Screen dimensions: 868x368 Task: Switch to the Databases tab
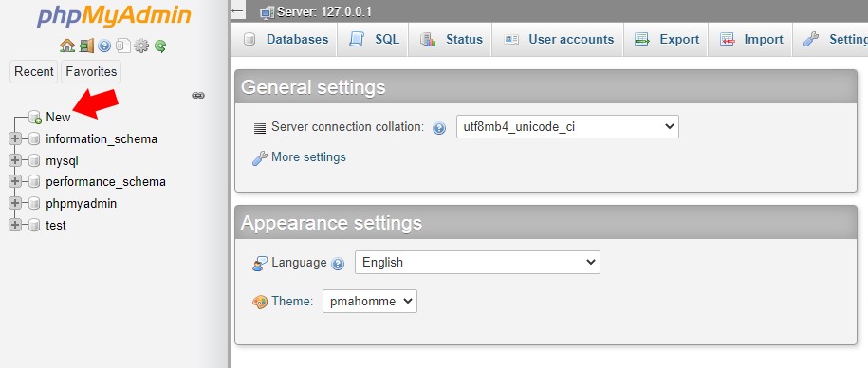coord(286,39)
